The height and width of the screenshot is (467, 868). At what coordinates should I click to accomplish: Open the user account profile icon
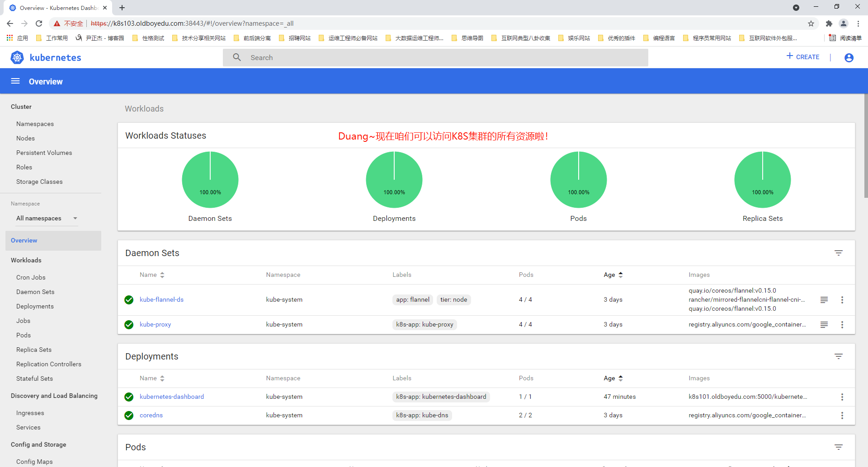coord(849,57)
